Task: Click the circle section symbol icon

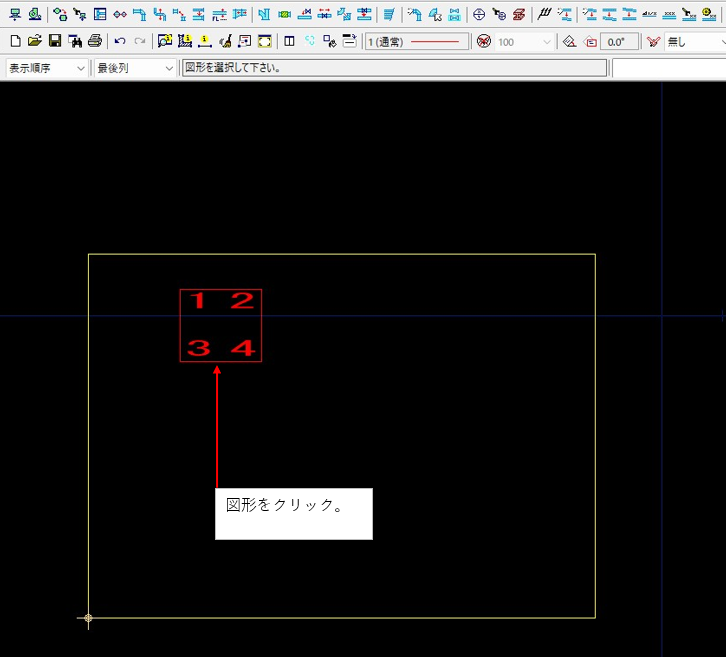Action: (x=479, y=15)
